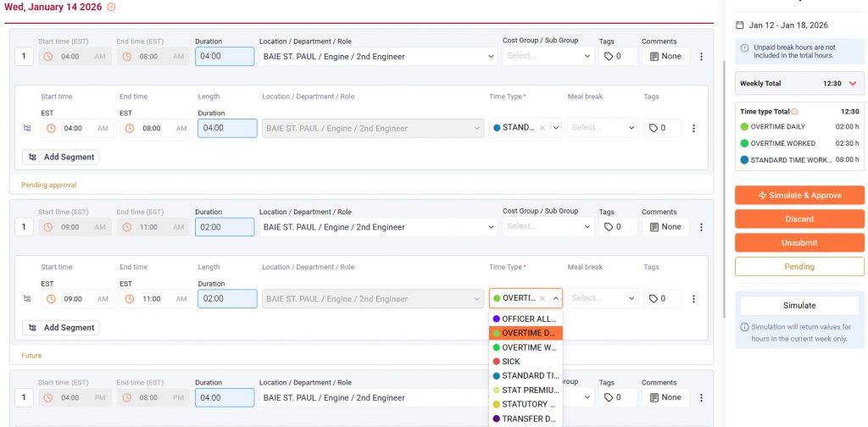Click the clock icon in the first segment Start time
This screenshot has height=427, width=868.
tap(51, 128)
